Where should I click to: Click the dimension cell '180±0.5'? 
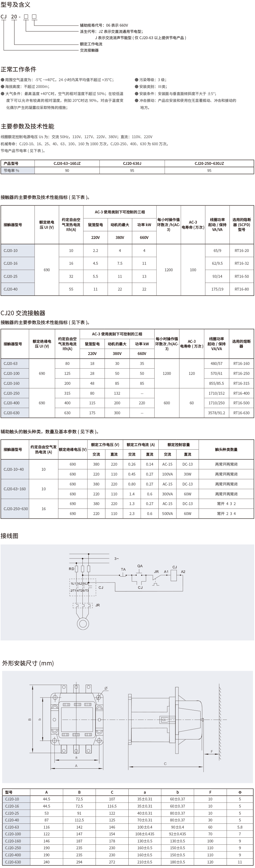pyautogui.click(x=178, y=862)
